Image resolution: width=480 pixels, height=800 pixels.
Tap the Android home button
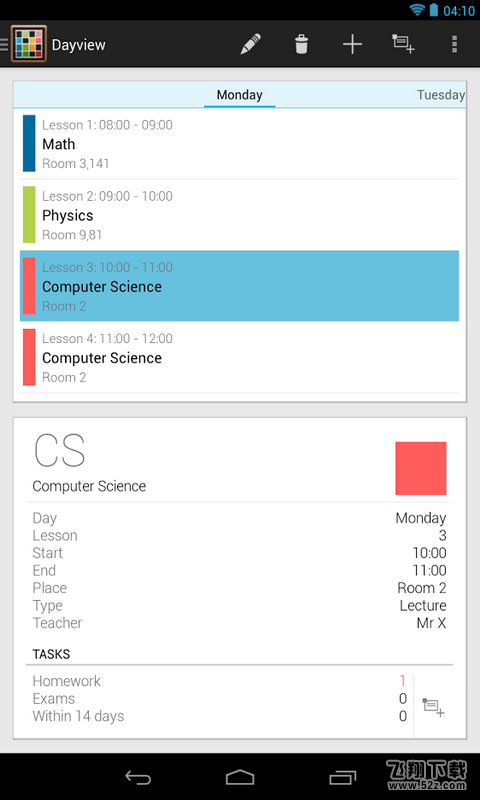[240, 777]
